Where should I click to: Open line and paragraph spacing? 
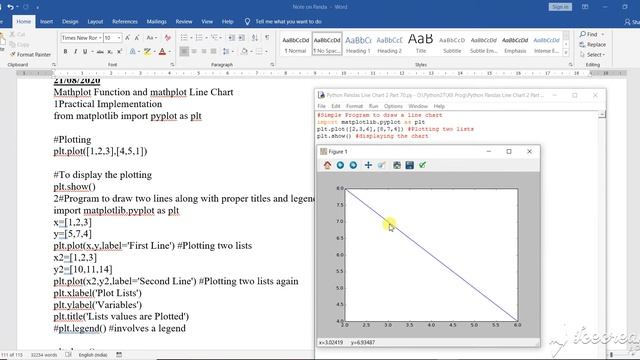tap(226, 51)
